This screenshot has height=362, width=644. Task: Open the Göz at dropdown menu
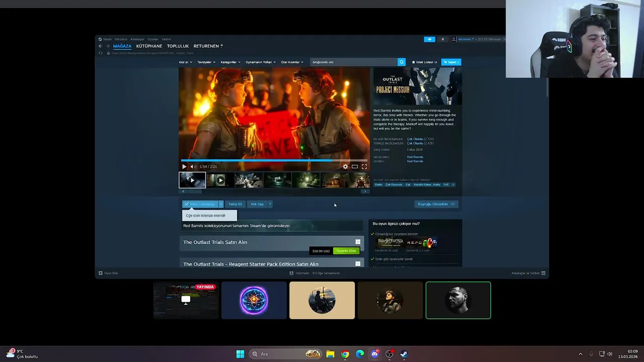click(185, 62)
